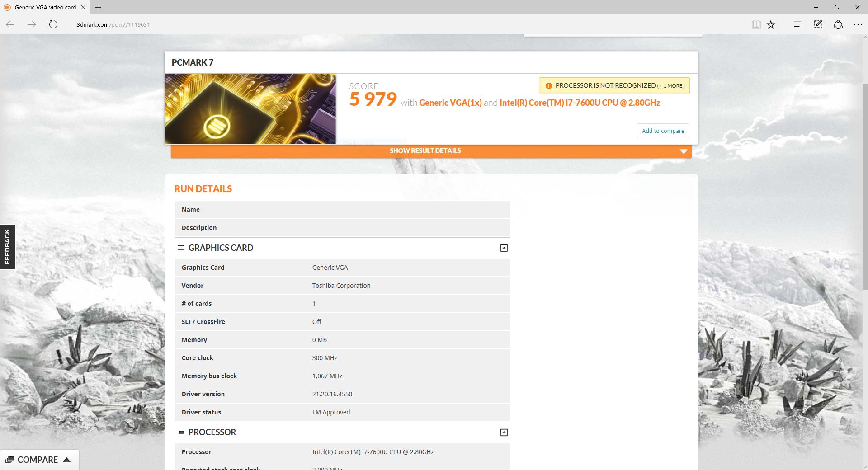Click the browser forward arrow
Screen dimensions: 868x470
pyautogui.click(x=32, y=24)
